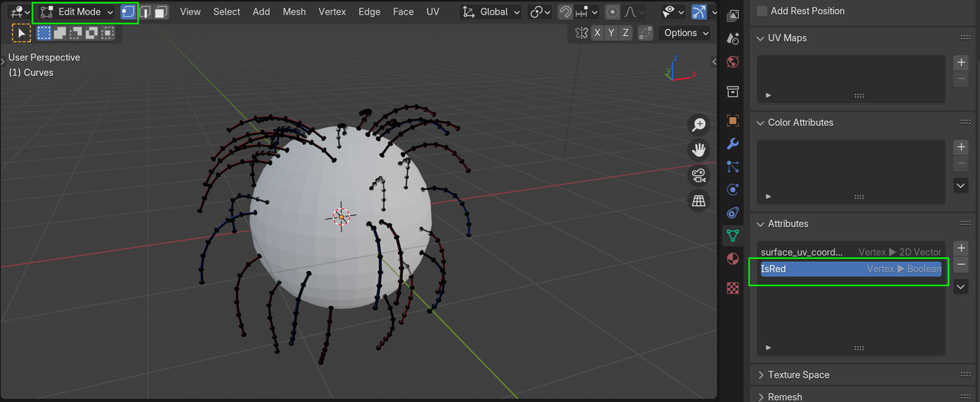Enable the Add Rest Position checkbox
Image resolution: width=980 pixels, height=402 pixels.
(762, 11)
